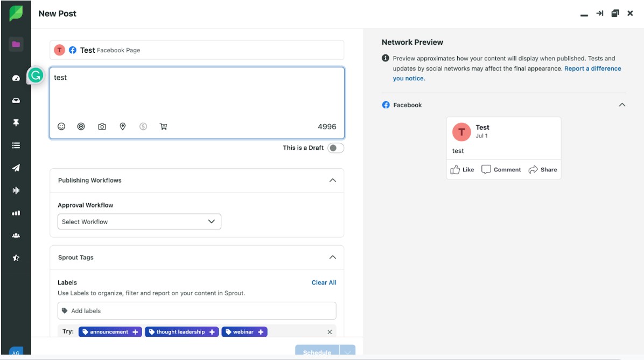Click the shopping cart product icon
This screenshot has height=360, width=644.
(163, 126)
